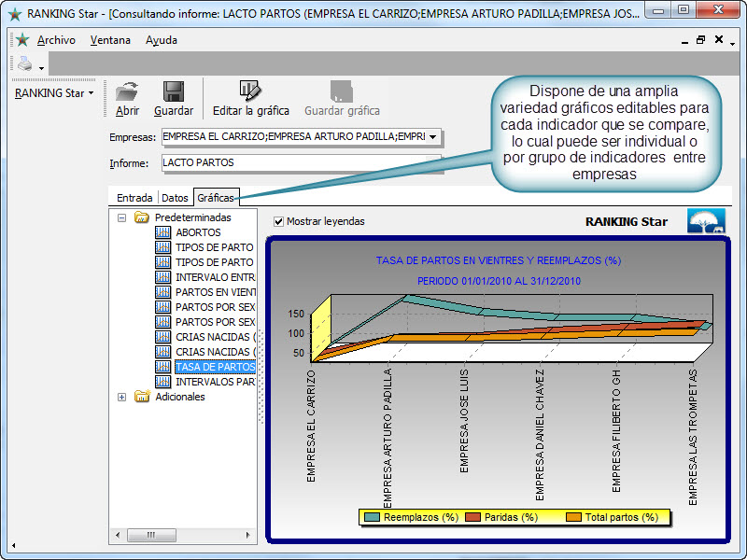Viewport: 747px width, 560px height.
Task: Click the tree horizontal scrollbar thumb
Action: tap(151, 535)
